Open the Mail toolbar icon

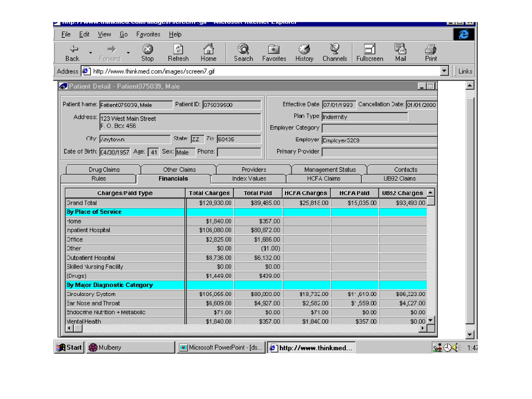tap(400, 49)
